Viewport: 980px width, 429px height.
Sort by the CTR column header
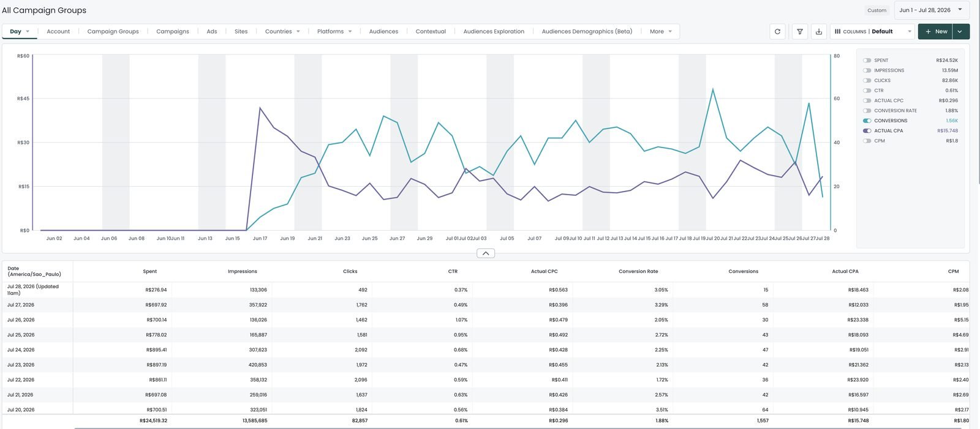(x=453, y=271)
